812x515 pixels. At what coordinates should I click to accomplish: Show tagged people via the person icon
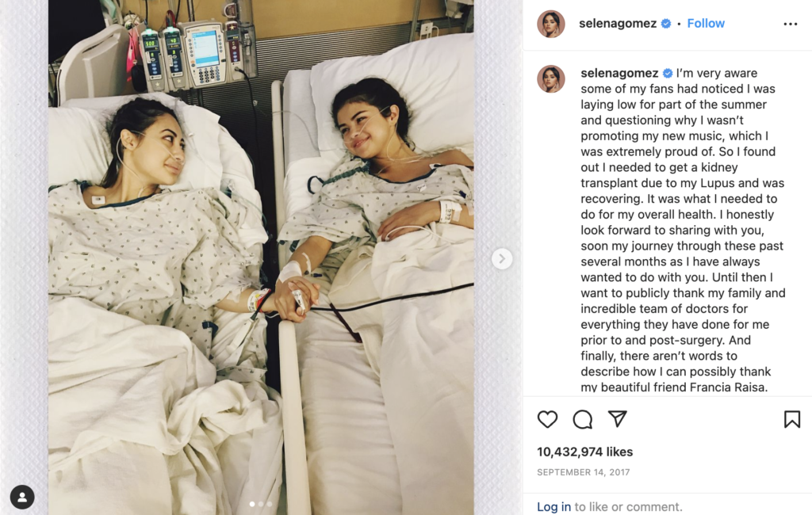point(22,497)
